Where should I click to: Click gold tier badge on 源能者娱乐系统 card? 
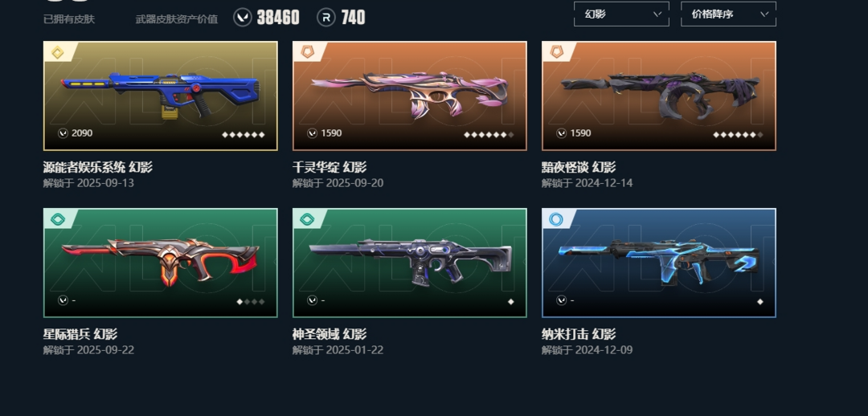[58, 52]
